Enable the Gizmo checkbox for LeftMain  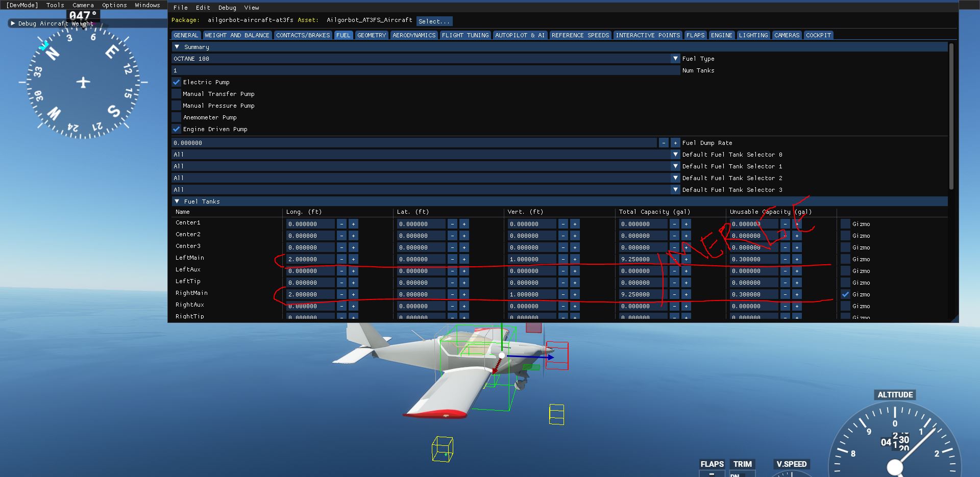click(846, 259)
